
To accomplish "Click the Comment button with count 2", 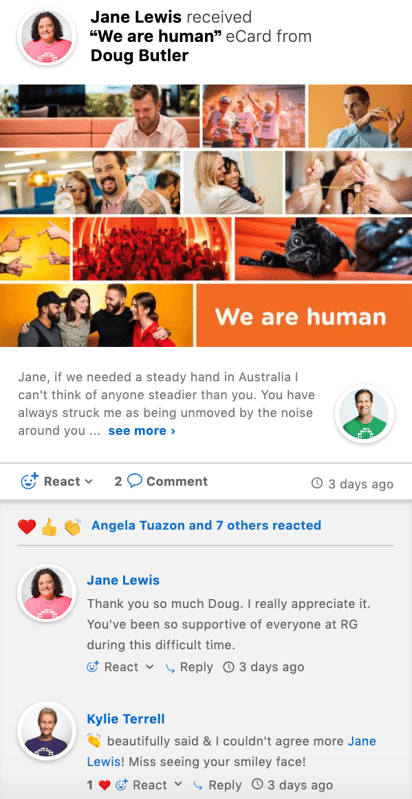I will (161, 481).
